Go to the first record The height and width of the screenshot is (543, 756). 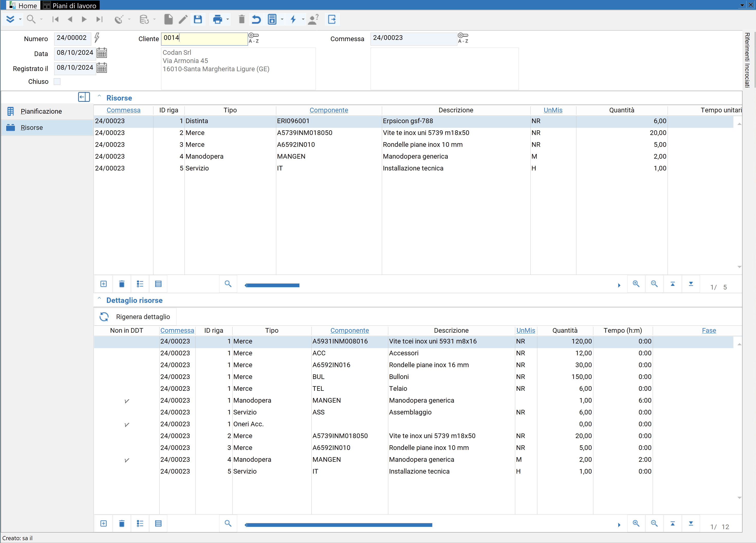tap(56, 19)
